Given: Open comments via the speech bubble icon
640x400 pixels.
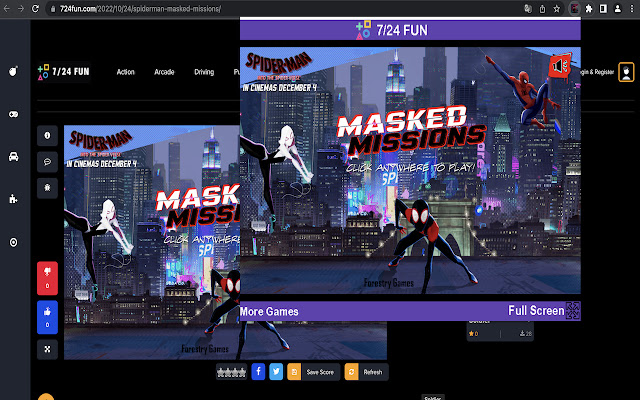Looking at the screenshot, I should point(47,162).
